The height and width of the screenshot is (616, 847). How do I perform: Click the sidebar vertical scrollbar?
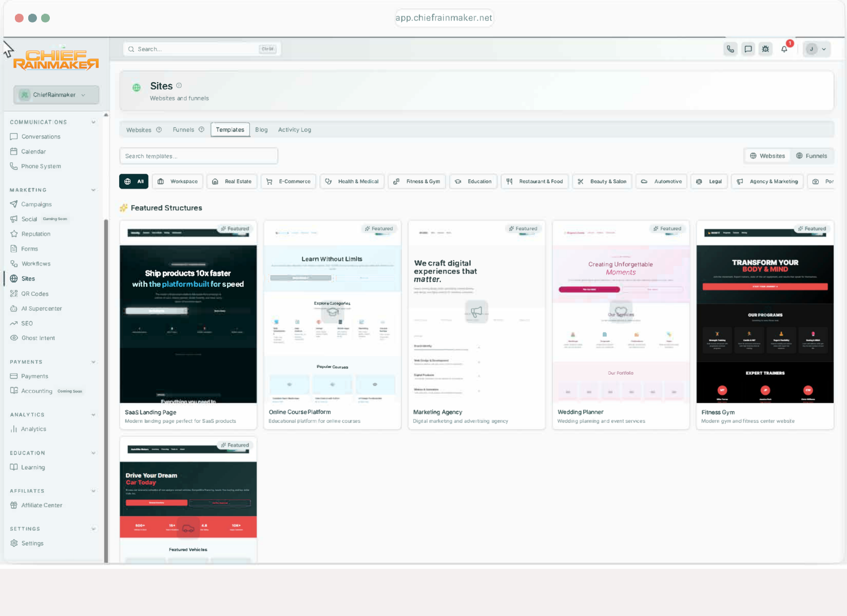(x=106, y=390)
